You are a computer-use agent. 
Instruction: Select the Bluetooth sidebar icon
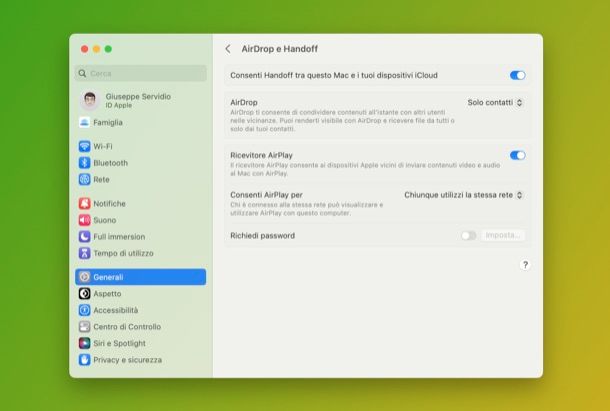(x=84, y=163)
